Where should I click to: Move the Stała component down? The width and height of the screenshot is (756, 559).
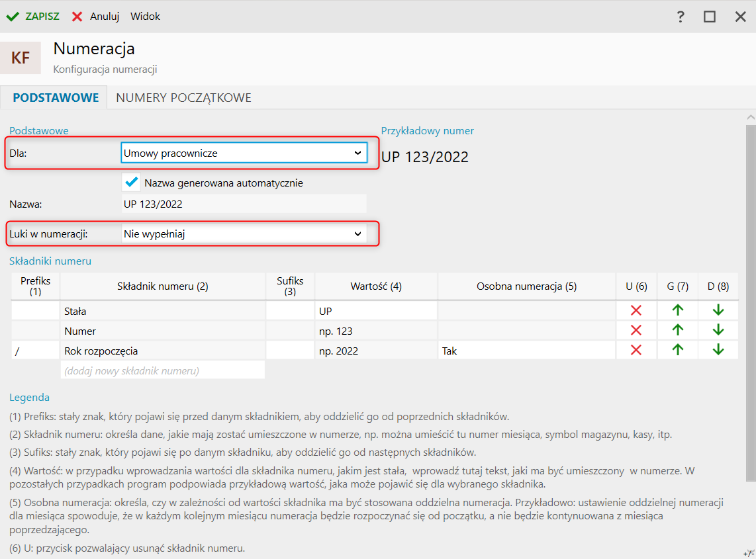click(x=718, y=310)
